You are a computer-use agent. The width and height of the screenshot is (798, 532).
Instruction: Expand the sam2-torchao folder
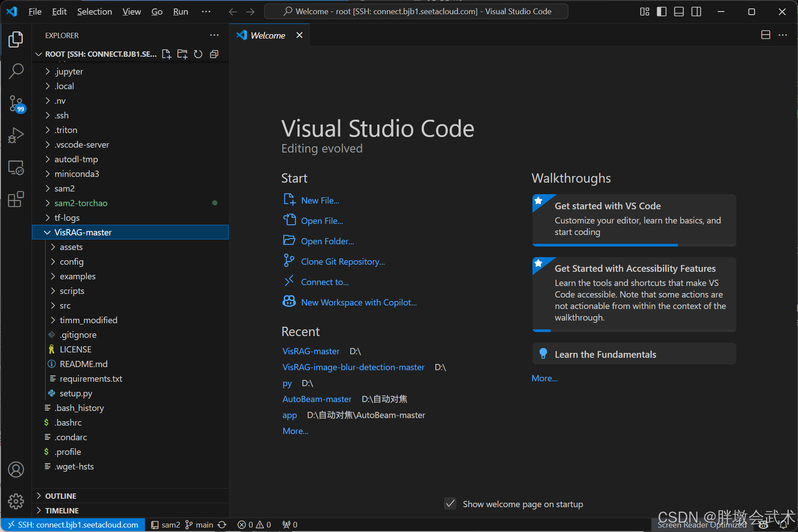point(130,203)
